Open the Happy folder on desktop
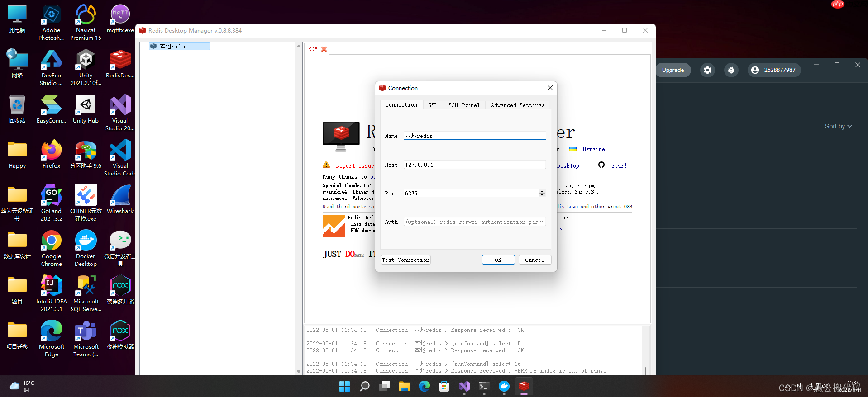 (17, 155)
